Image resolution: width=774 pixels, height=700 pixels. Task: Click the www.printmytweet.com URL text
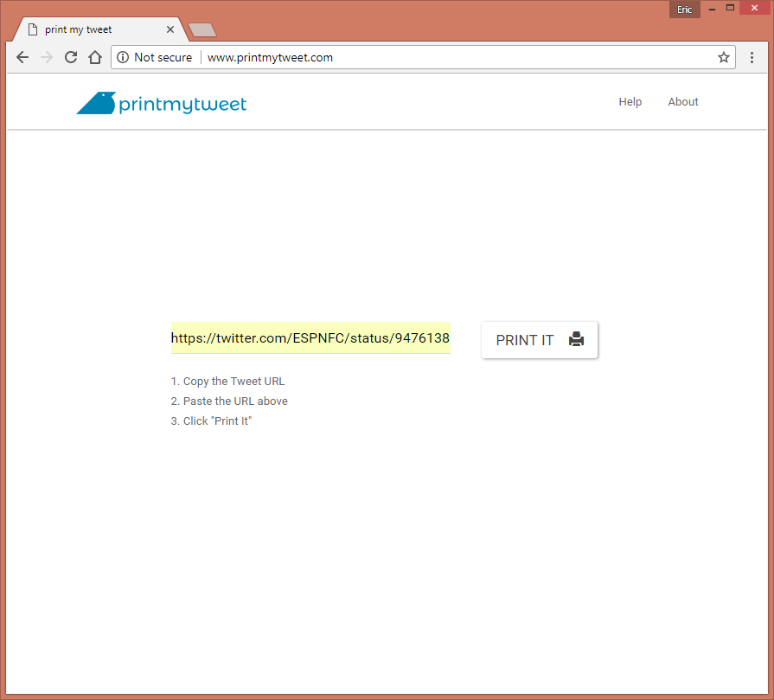(x=269, y=57)
